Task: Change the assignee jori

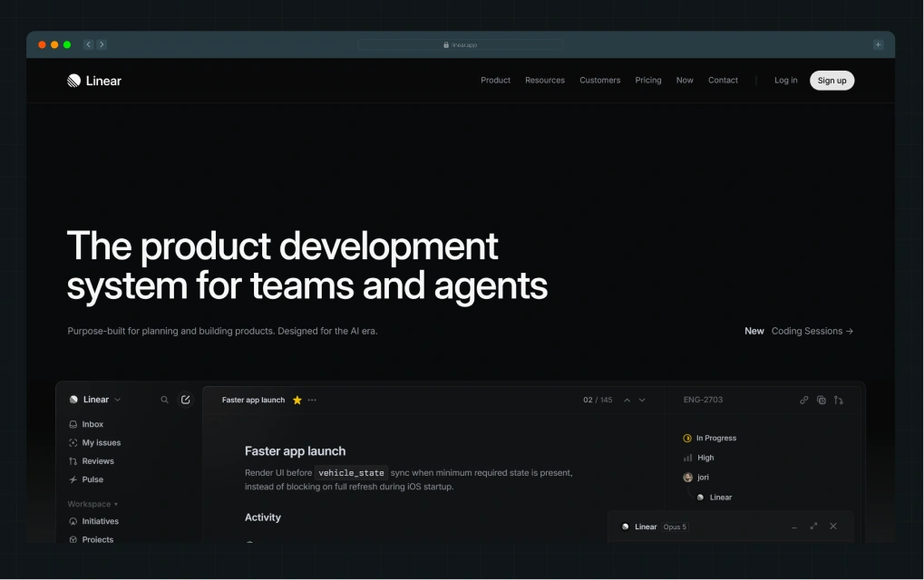Action: coord(695,477)
